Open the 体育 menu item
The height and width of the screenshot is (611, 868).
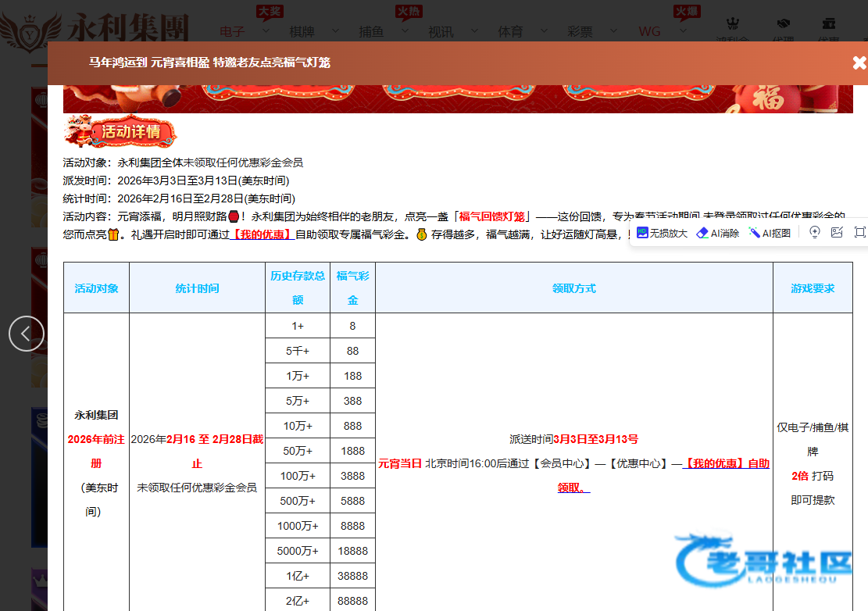click(x=510, y=32)
